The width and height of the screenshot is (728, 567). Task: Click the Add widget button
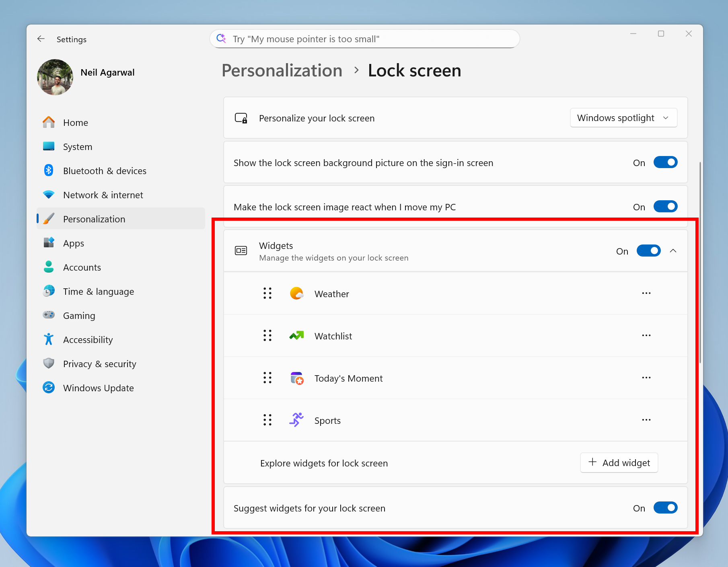coord(619,462)
